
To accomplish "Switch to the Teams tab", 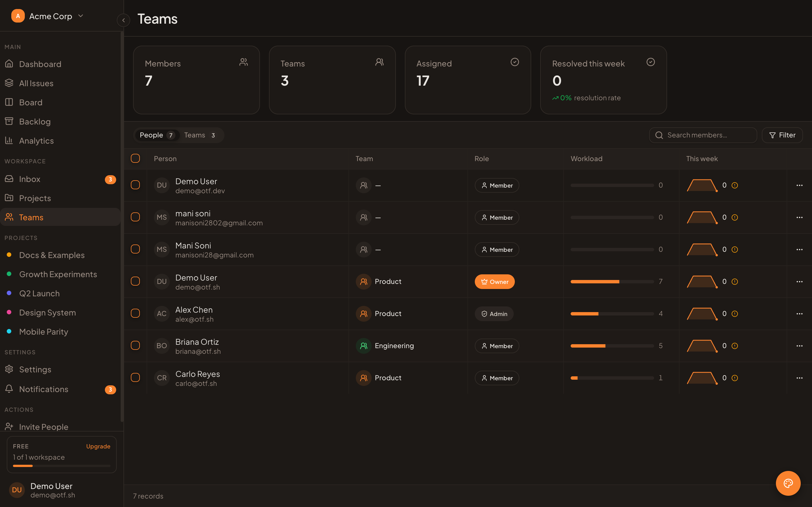I will [200, 135].
